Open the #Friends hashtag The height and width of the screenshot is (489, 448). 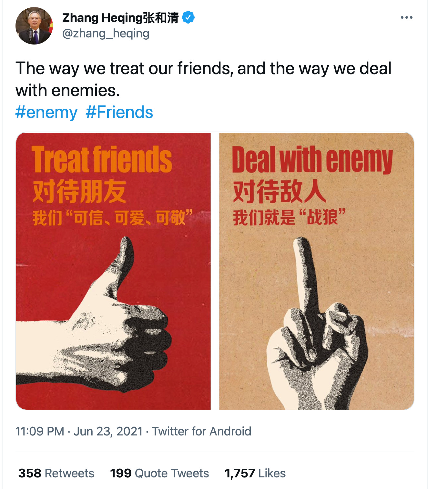click(x=119, y=113)
